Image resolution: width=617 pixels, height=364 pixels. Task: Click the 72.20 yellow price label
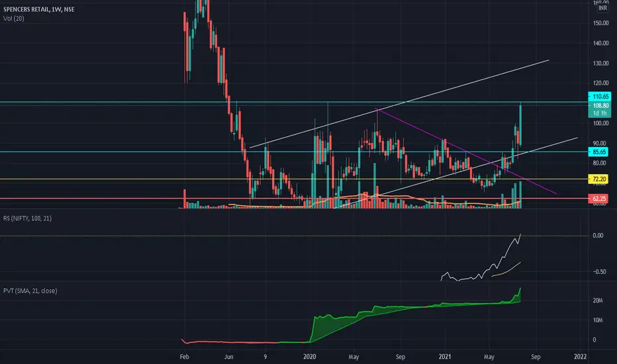click(598, 179)
